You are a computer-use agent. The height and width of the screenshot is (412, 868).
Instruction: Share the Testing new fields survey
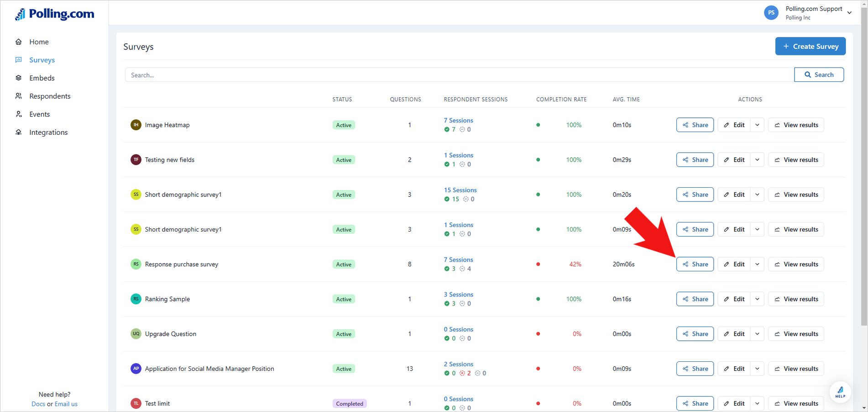tap(695, 159)
